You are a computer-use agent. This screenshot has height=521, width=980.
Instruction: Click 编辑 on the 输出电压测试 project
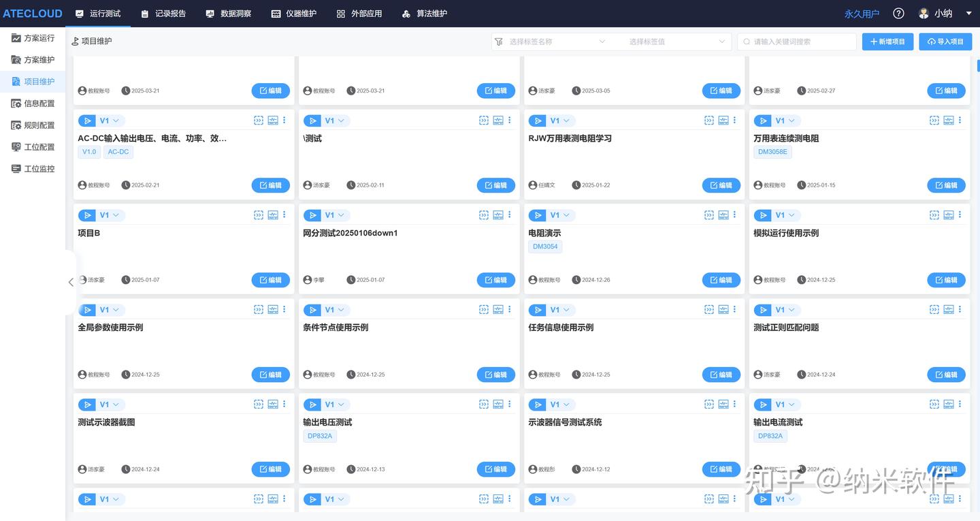pos(495,469)
